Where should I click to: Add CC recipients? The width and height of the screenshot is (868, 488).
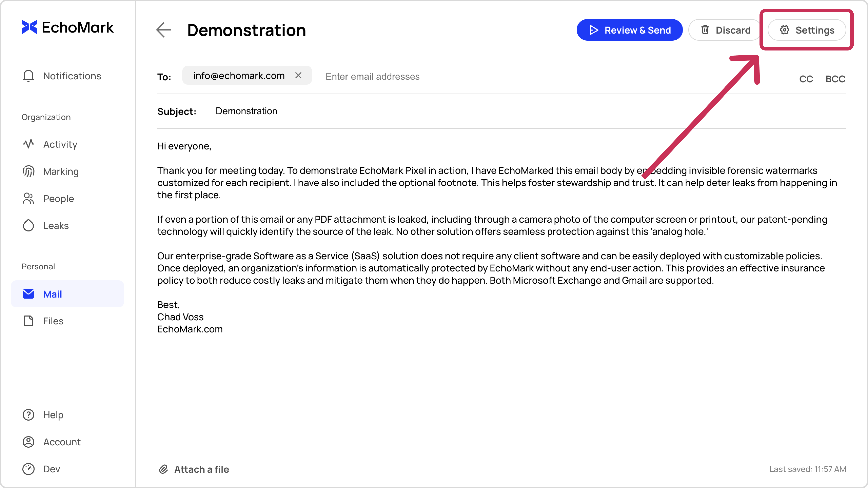(806, 79)
